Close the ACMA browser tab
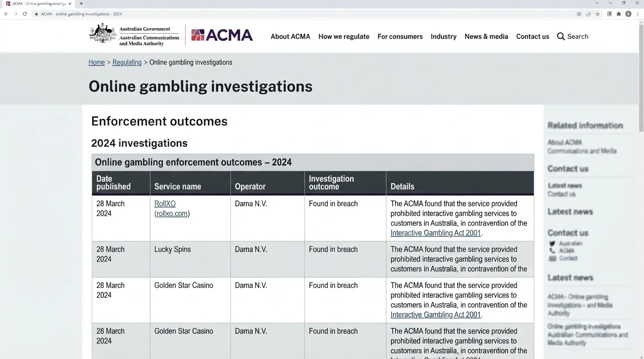The image size is (644, 359). (70, 4)
